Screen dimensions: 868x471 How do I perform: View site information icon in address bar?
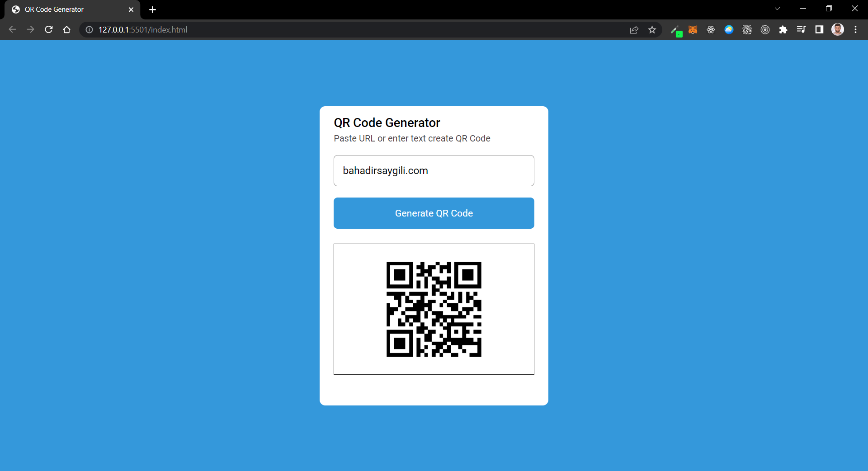point(90,30)
